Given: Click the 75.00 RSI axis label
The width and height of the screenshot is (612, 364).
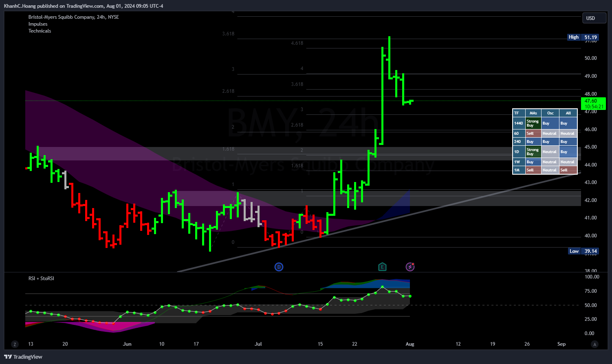Looking at the screenshot, I should click(591, 291).
